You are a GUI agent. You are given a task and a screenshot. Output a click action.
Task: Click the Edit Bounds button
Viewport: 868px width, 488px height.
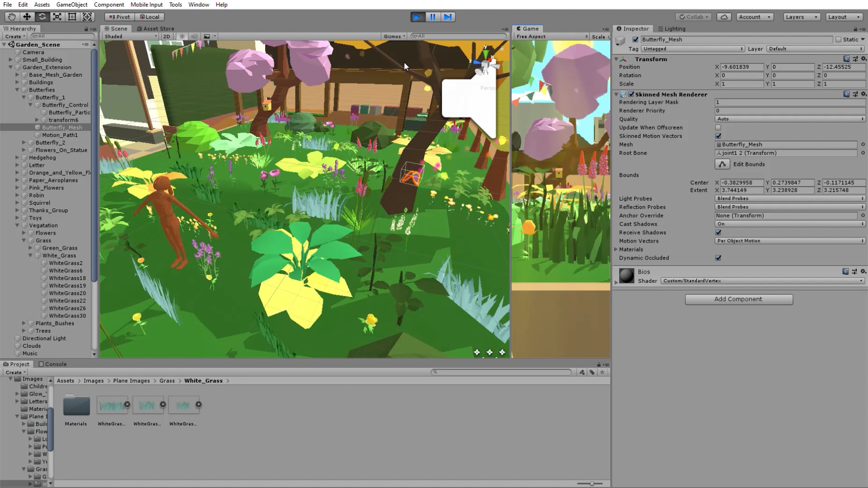[x=723, y=164]
